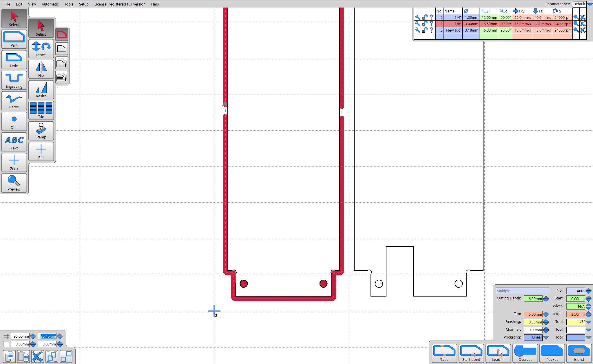
Task: Toggle the lock on the 1/4" tool
Action: coord(424,17)
